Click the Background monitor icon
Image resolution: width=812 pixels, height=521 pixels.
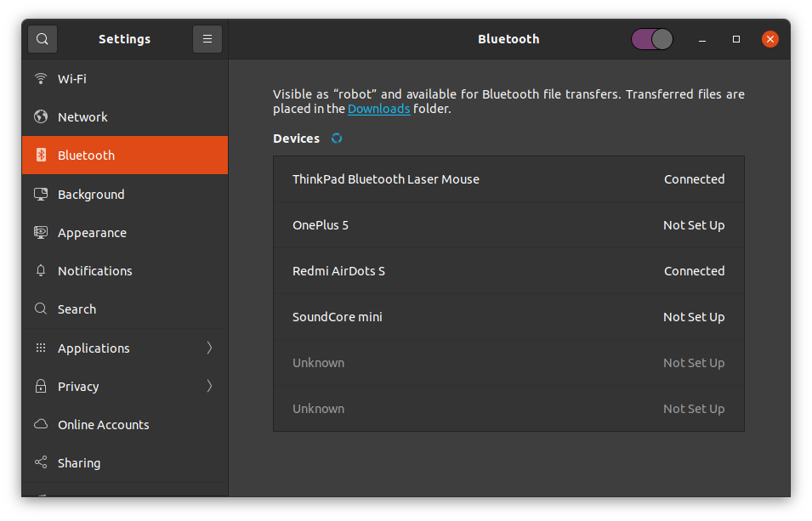coord(41,195)
